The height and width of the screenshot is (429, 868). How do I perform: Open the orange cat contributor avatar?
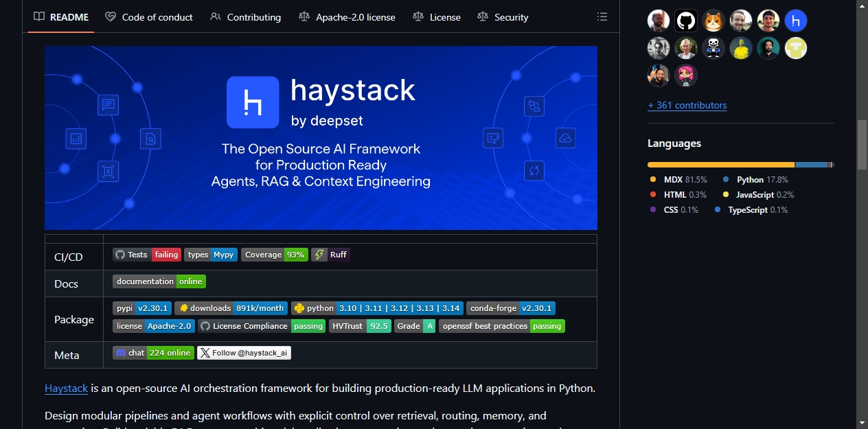(x=713, y=21)
